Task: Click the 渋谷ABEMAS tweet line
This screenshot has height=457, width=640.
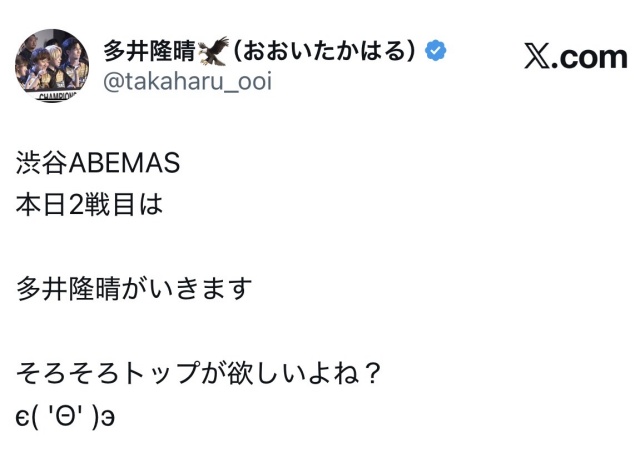Action: tap(98, 162)
